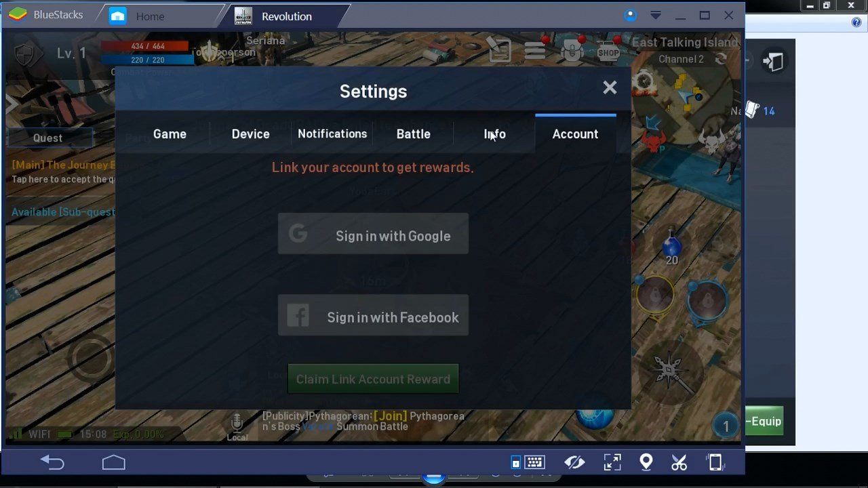The image size is (868, 488).
Task: Toggle BlueStacks fullscreen icon
Action: pyautogui.click(x=612, y=462)
